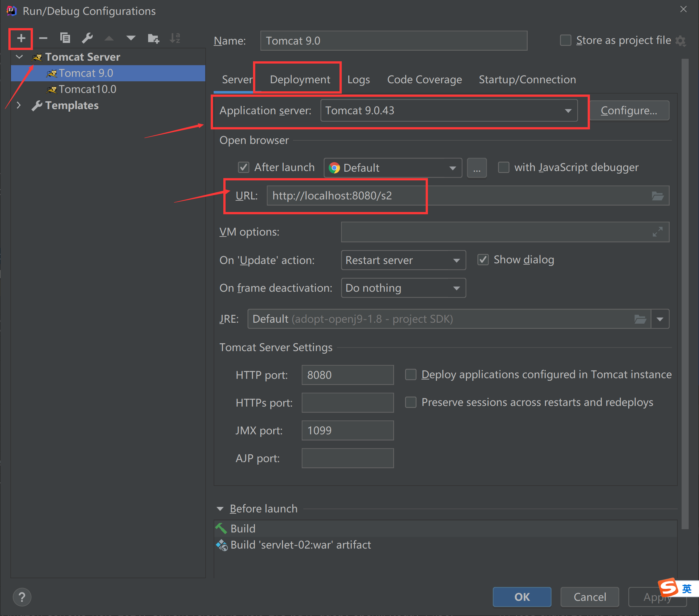
Task: Click the Copy Configuration icon
Action: click(65, 38)
